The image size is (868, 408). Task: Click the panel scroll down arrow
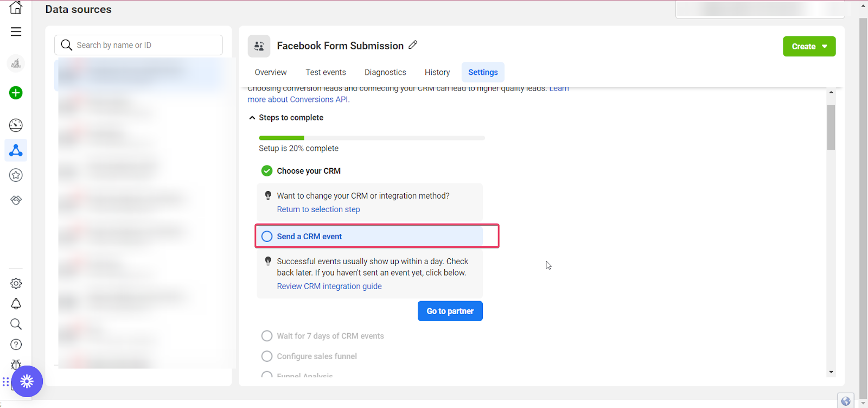[x=831, y=372]
